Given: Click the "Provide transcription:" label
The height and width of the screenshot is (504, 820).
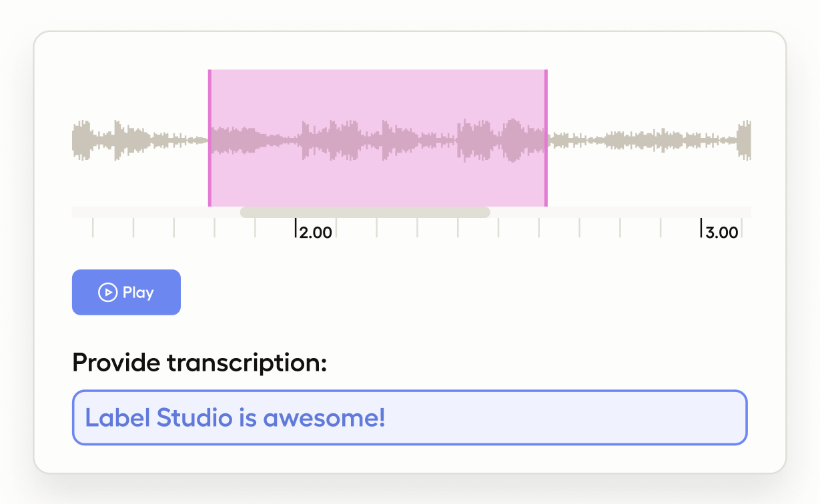Looking at the screenshot, I should [x=199, y=363].
